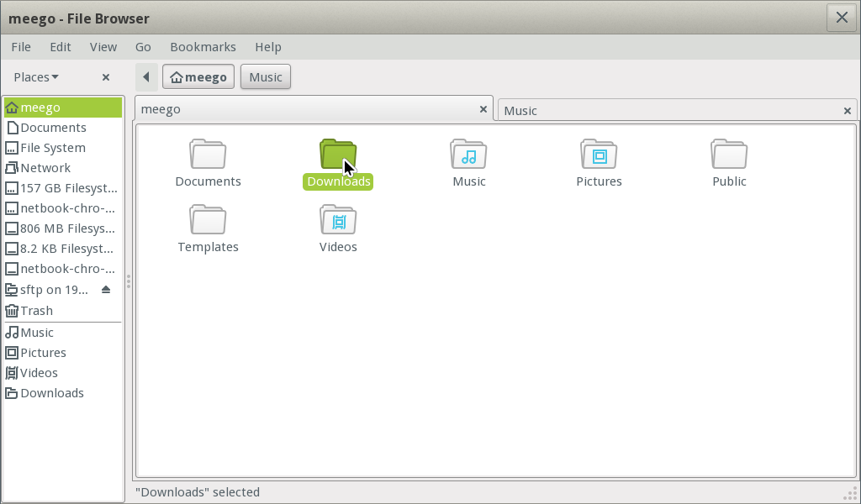861x504 pixels.
Task: Go to Music bookmark in sidebar
Action: (63, 333)
